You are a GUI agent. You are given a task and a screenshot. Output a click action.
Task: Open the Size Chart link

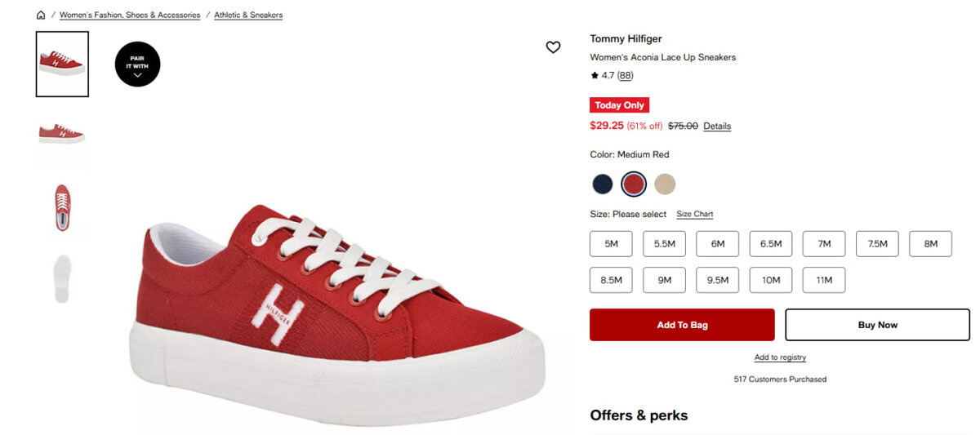tap(694, 215)
